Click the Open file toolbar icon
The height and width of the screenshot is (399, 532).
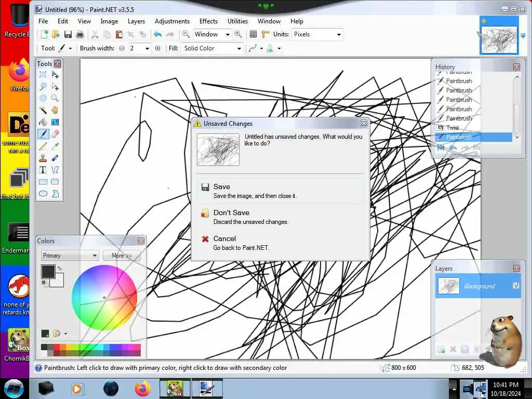[x=56, y=34]
